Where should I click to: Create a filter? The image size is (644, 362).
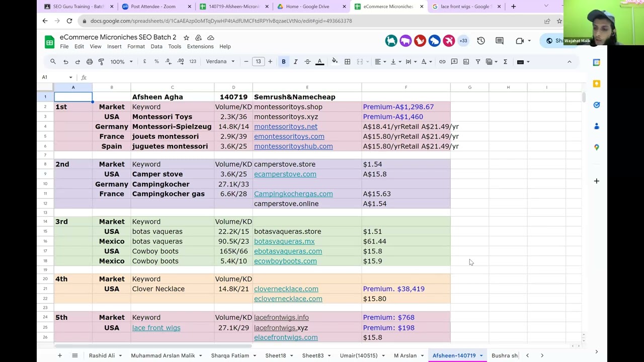(478, 62)
